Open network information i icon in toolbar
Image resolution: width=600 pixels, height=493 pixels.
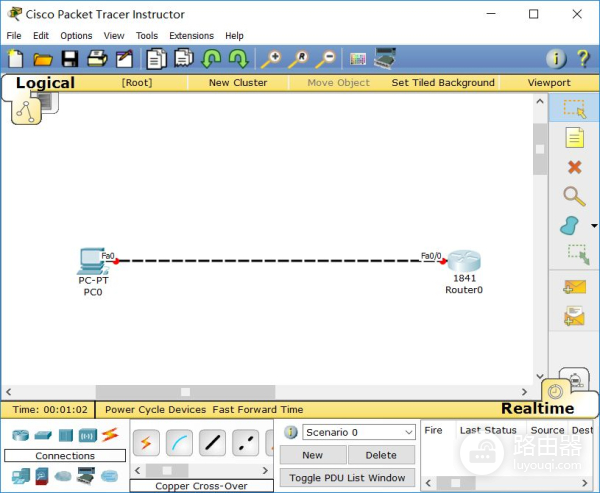click(556, 59)
